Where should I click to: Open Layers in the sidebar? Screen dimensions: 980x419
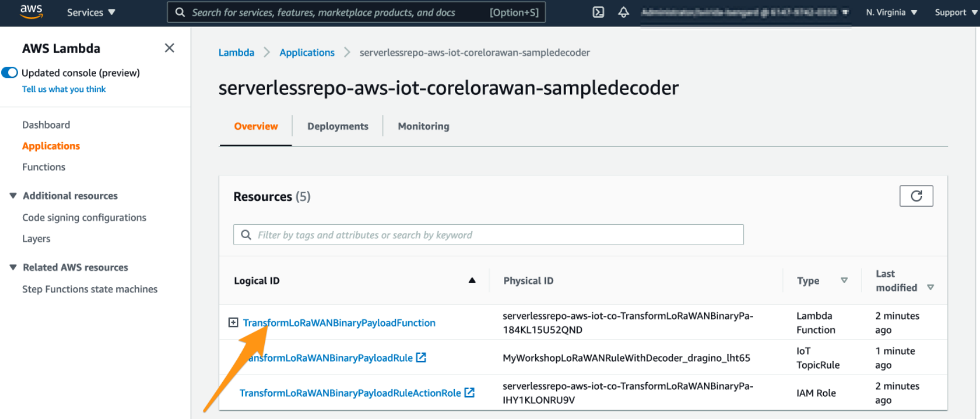coord(36,238)
